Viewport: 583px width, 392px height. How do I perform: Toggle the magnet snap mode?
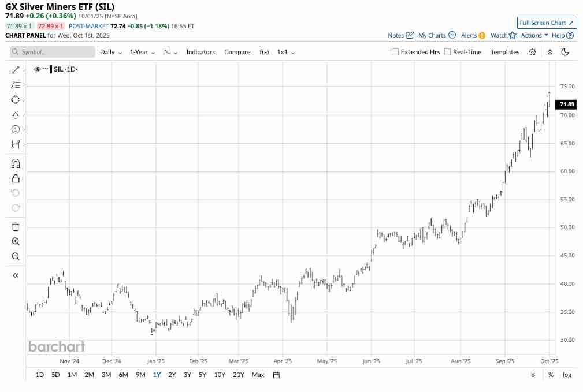(x=16, y=163)
